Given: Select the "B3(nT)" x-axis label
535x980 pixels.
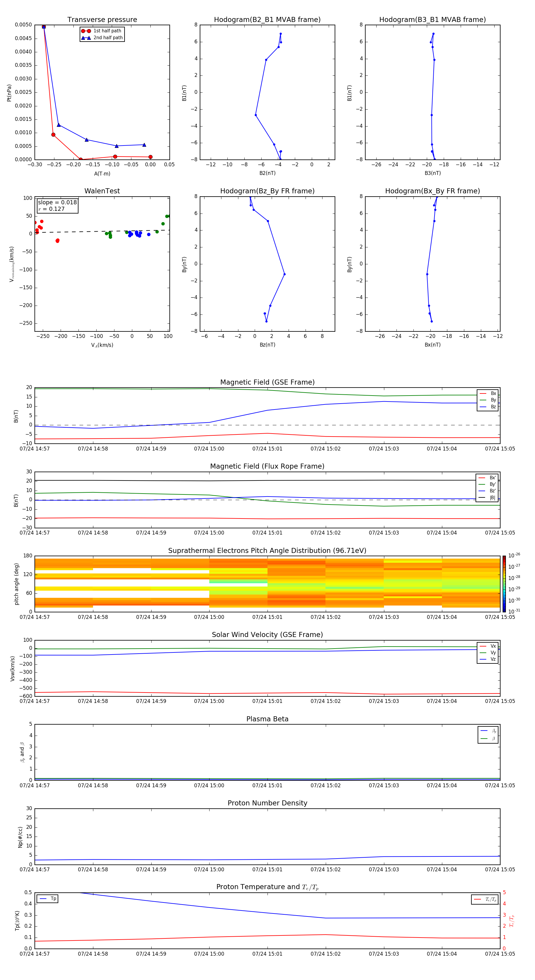Looking at the screenshot, I should (432, 173).
